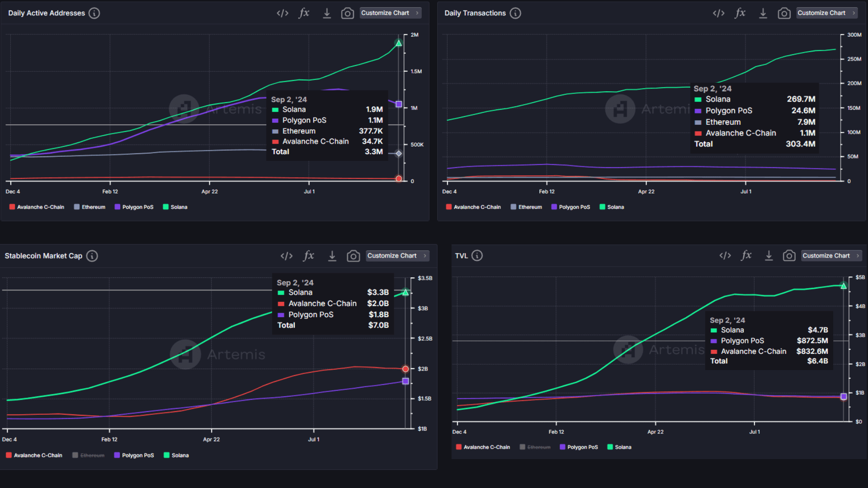Re-enable Ethereum series in Stablecoin Market Cap legend
The width and height of the screenshot is (868, 488).
point(89,455)
